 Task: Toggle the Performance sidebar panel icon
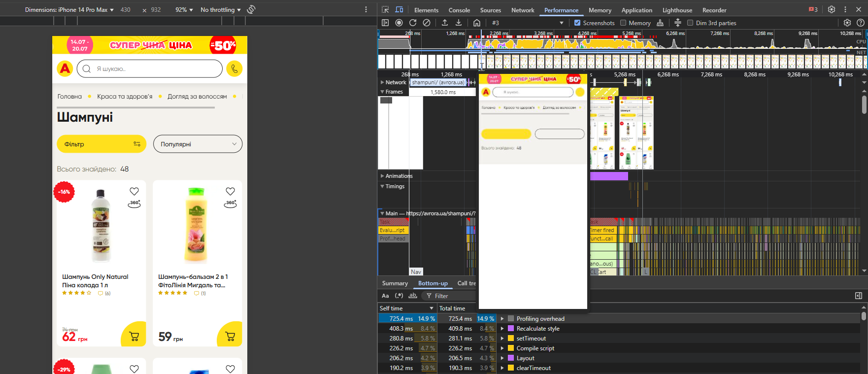(x=385, y=23)
